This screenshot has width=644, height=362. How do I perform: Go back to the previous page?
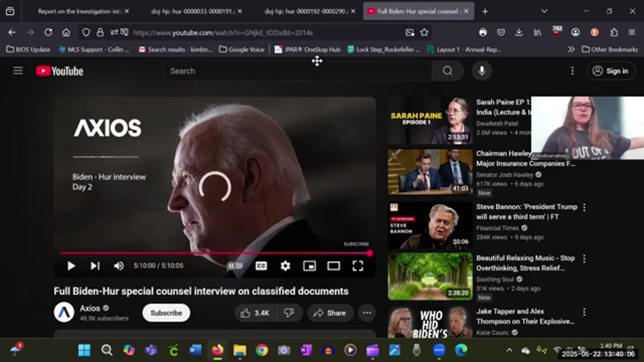12,32
